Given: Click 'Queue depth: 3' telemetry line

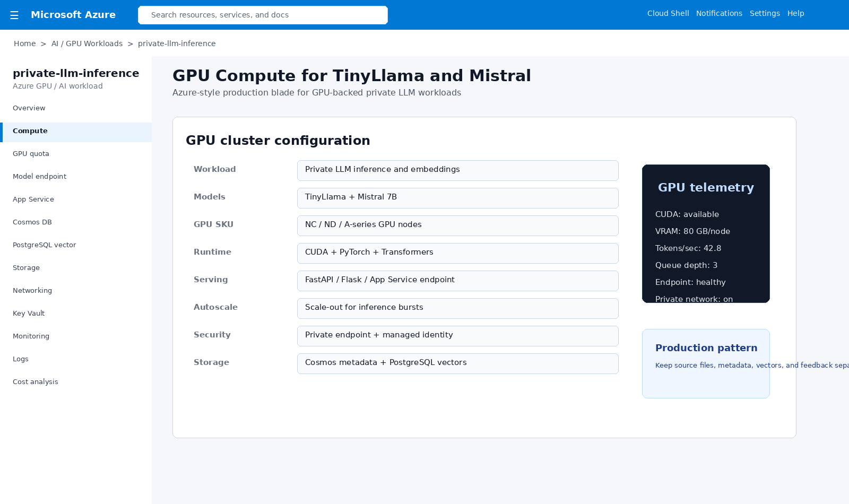Looking at the screenshot, I should 686,265.
